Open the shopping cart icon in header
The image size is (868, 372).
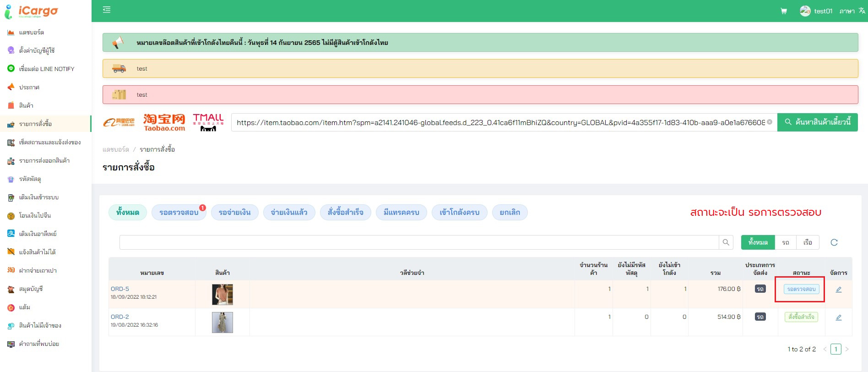tap(784, 11)
